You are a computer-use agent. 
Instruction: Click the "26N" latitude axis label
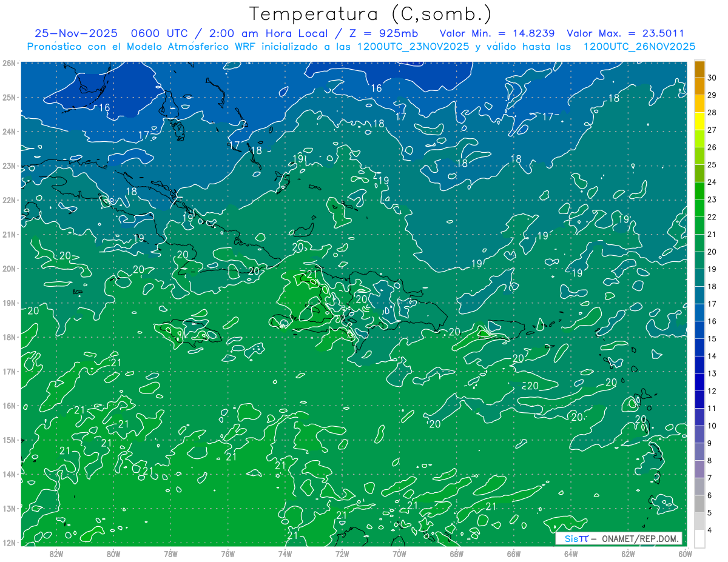pyautogui.click(x=8, y=63)
